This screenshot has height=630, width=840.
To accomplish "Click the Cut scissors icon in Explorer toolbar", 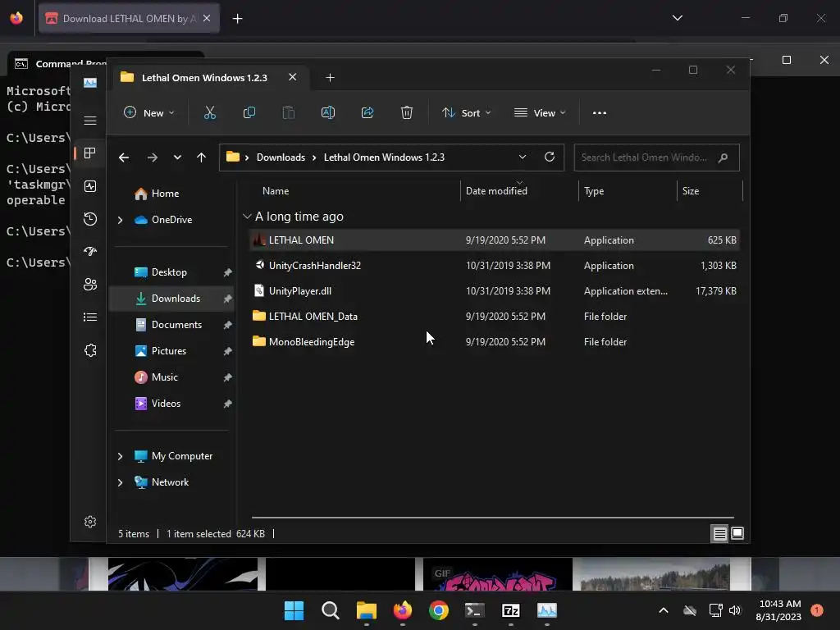I will click(x=209, y=112).
